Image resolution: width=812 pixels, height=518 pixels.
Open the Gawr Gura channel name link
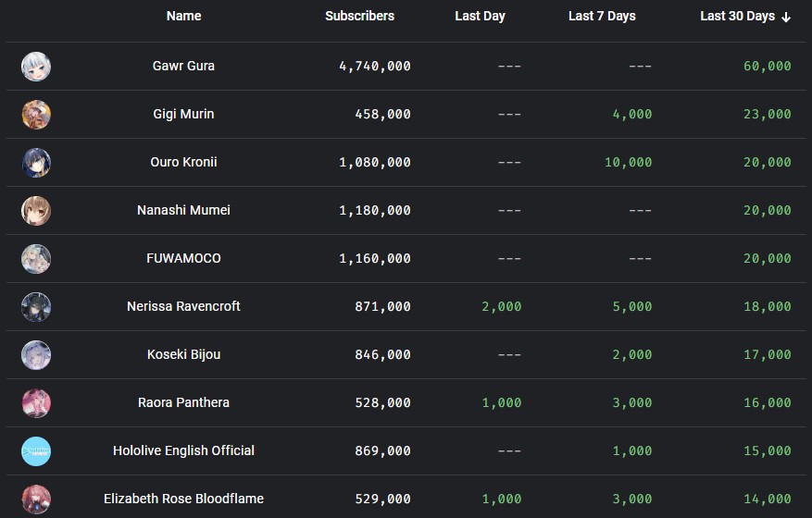coord(183,66)
